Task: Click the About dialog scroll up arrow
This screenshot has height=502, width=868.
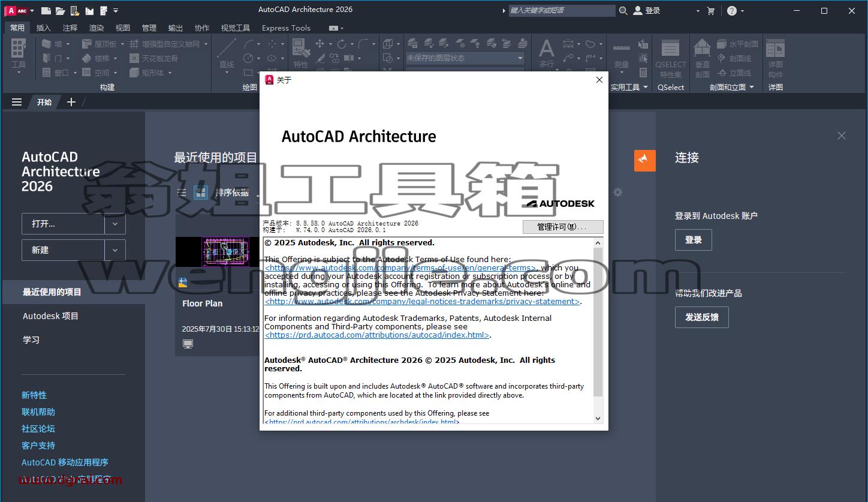Action: click(598, 243)
